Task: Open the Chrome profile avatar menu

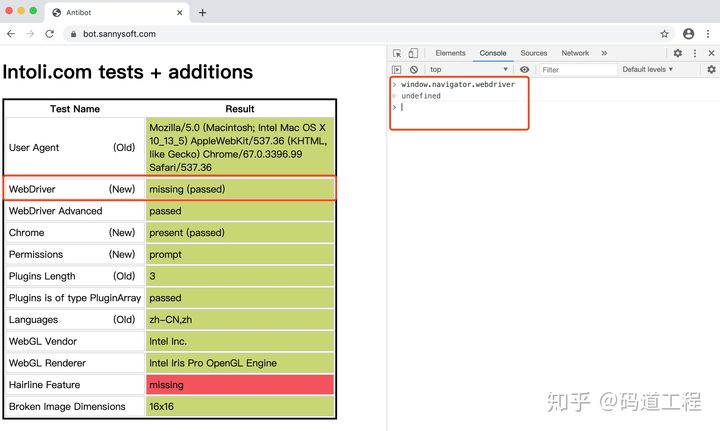Action: coord(688,34)
